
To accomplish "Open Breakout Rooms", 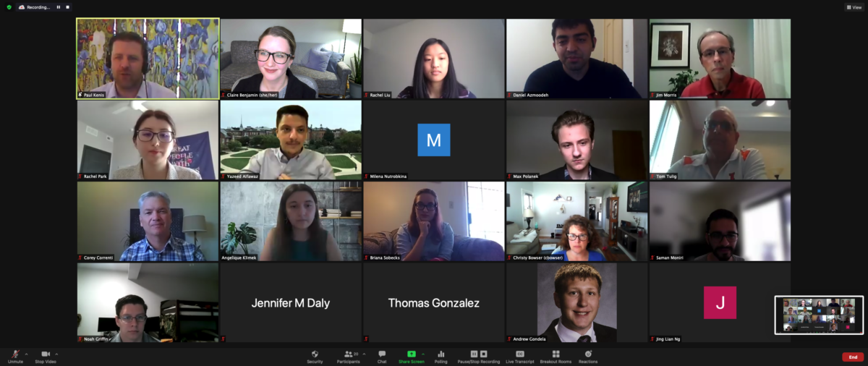I will tap(556, 357).
